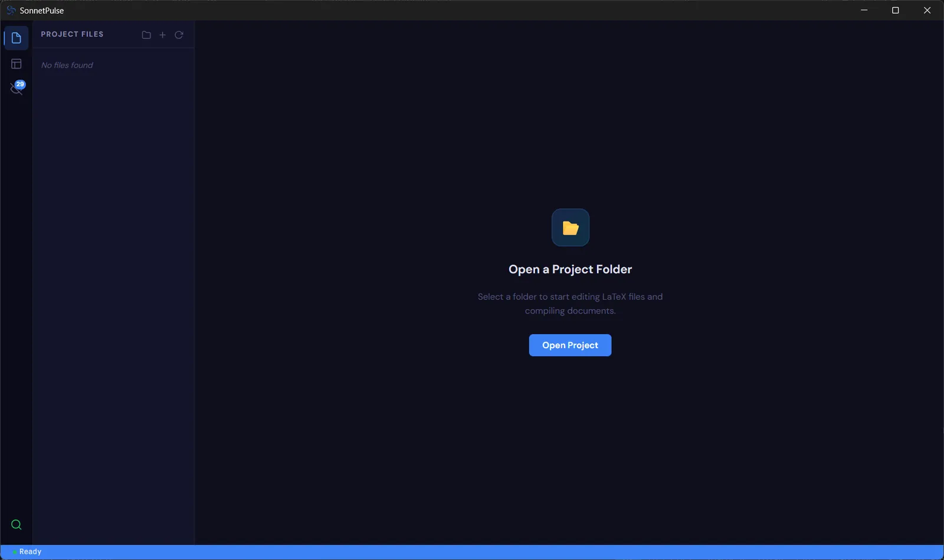Open the hidden items icon with badge 29

[17, 88]
